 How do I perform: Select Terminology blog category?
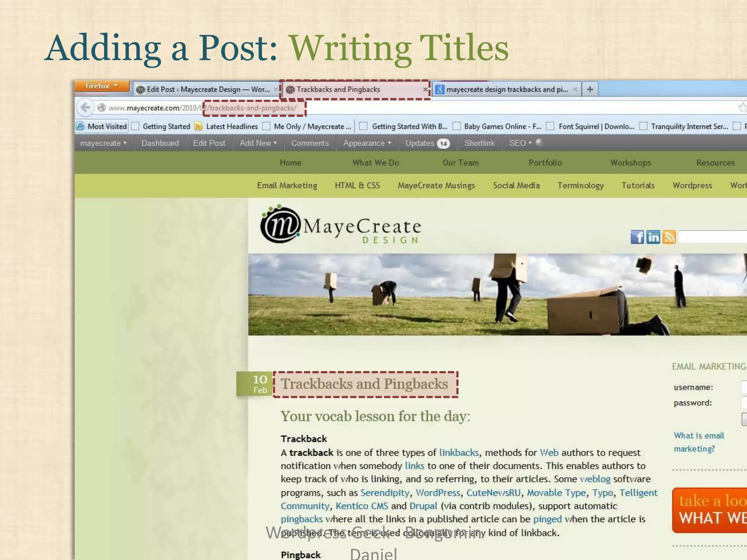click(x=580, y=186)
